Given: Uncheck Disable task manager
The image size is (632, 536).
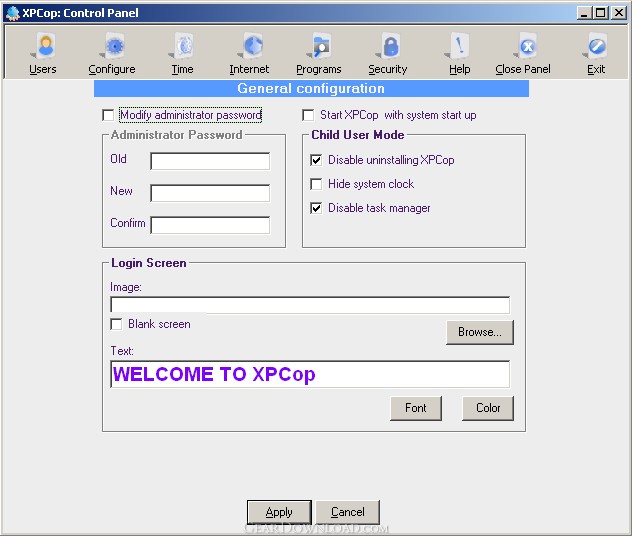Looking at the screenshot, I should 316,208.
